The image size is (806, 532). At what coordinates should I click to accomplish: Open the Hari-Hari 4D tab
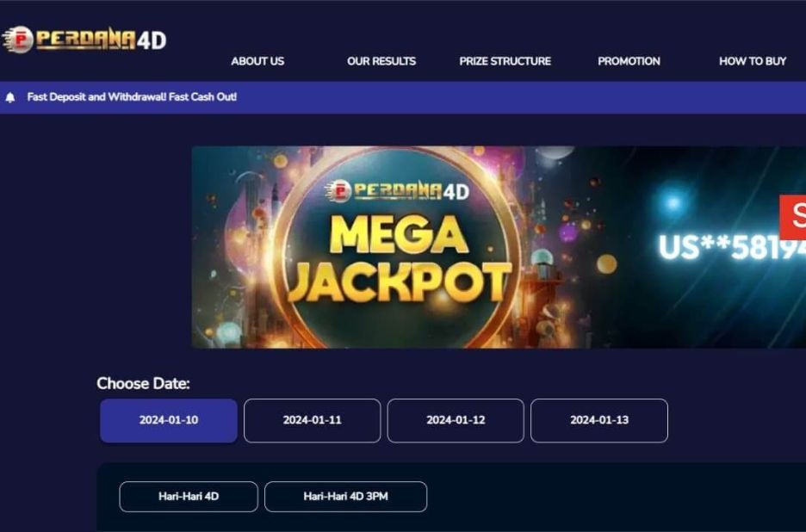tap(189, 497)
